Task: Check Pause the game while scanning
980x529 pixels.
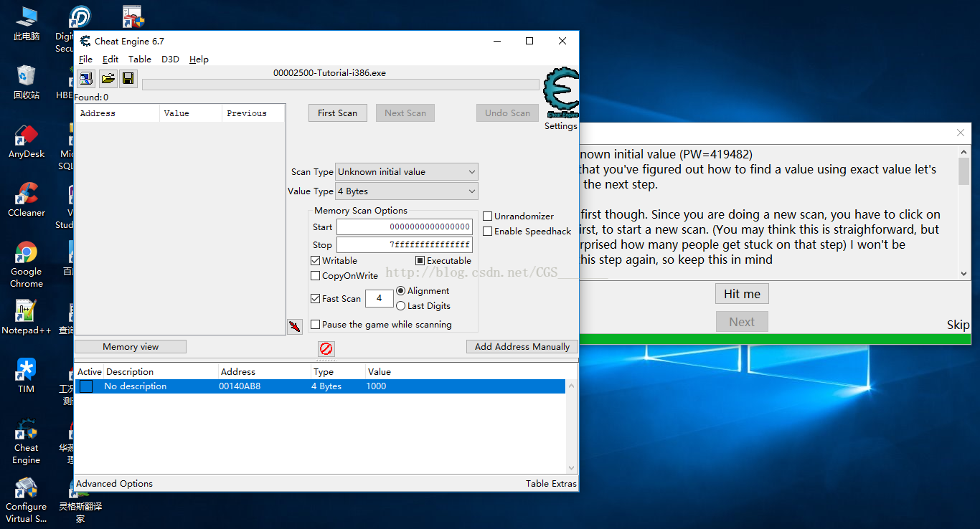Action: [316, 325]
